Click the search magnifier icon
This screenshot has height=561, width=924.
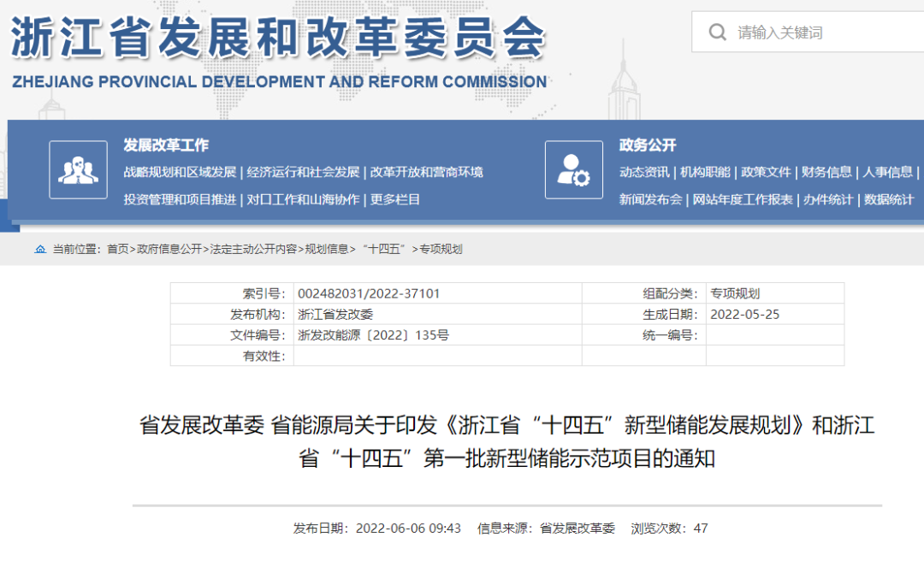click(x=717, y=32)
